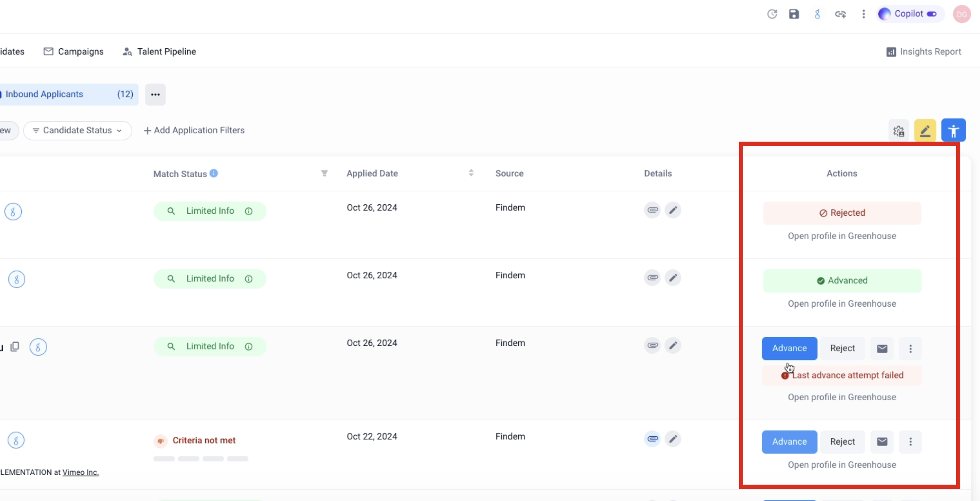
Task: Open Match Status column filter funnel
Action: [324, 173]
